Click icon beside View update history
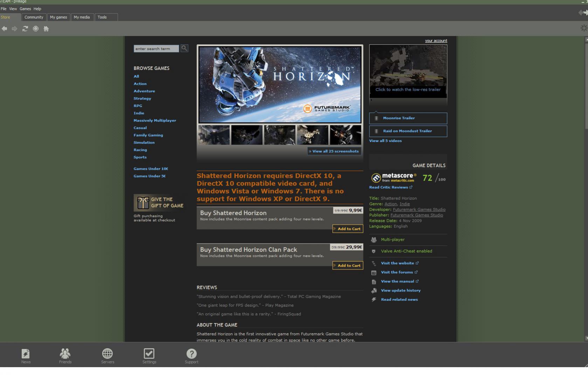 click(374, 290)
